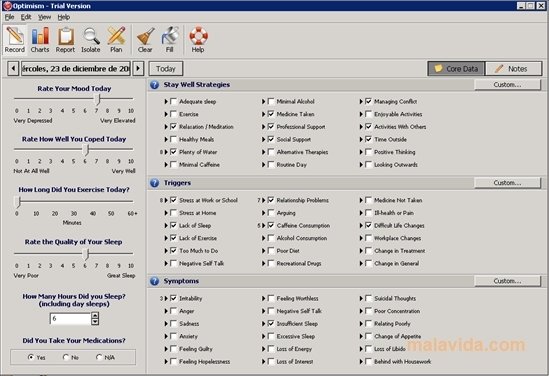
Task: Switch to the Notes tab
Action: [x=514, y=69]
